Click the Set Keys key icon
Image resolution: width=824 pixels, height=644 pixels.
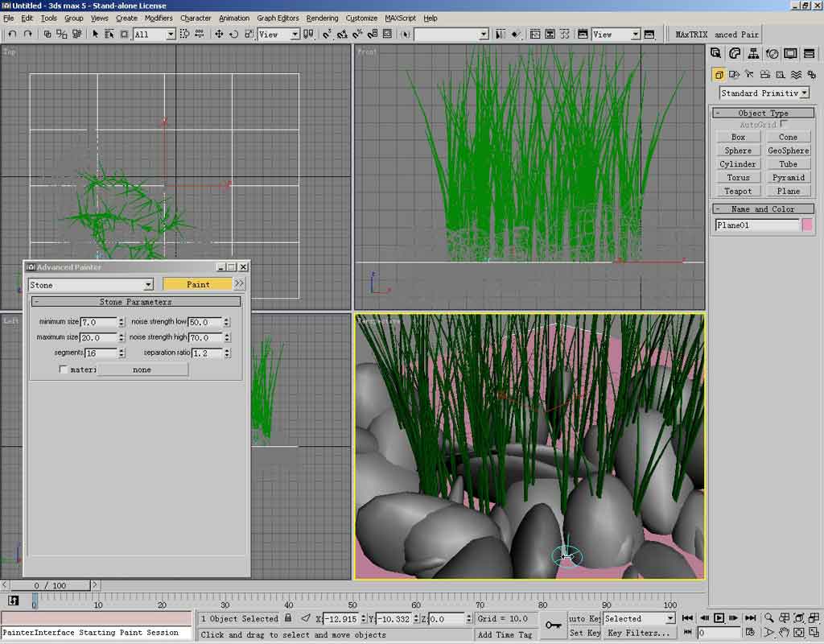pos(552,625)
